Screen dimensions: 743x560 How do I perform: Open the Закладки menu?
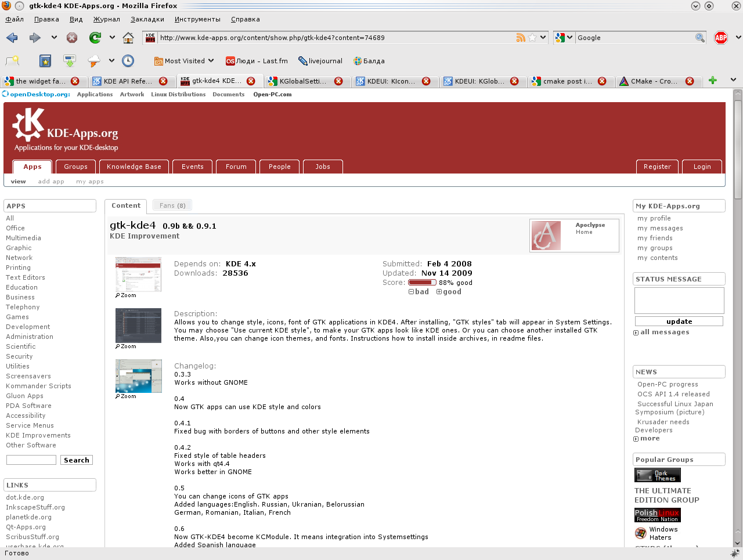coord(147,19)
